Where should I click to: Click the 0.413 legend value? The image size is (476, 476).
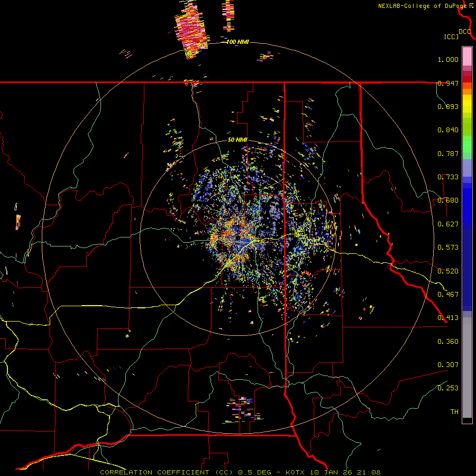(448, 318)
